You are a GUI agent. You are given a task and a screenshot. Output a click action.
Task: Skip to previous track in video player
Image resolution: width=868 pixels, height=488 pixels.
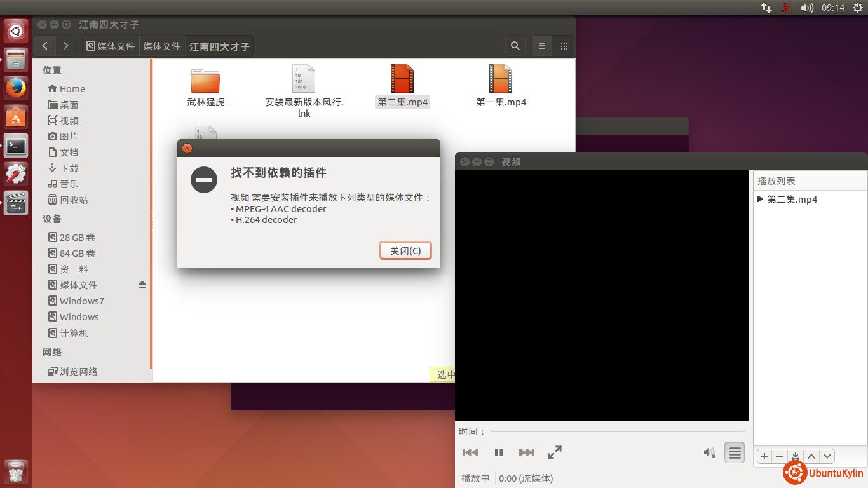click(x=471, y=452)
